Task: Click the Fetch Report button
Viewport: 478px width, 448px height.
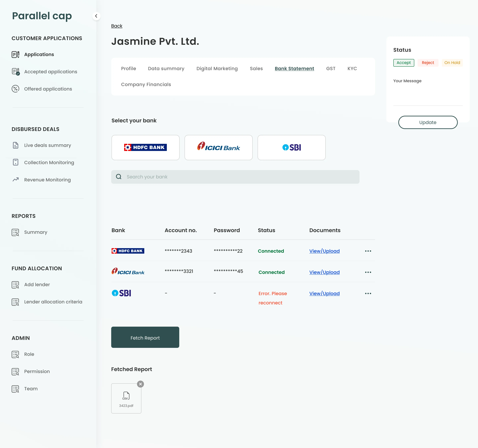Action: click(145, 337)
